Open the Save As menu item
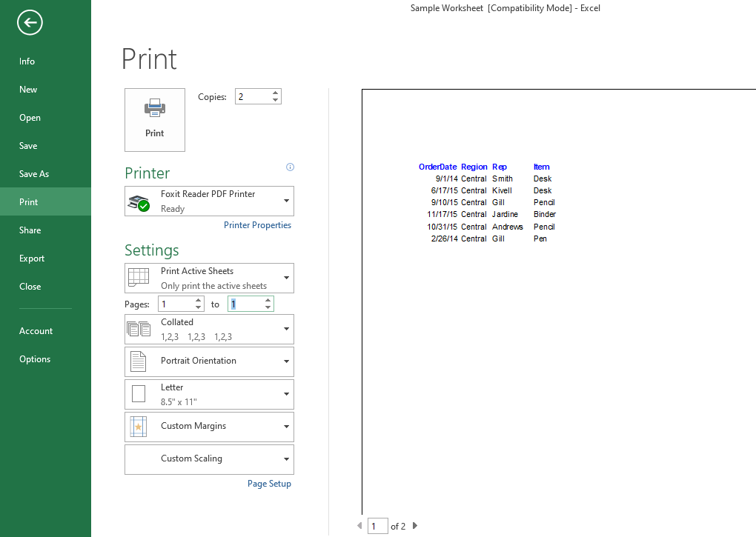Screen dimensions: 756x537 pyautogui.click(x=34, y=174)
